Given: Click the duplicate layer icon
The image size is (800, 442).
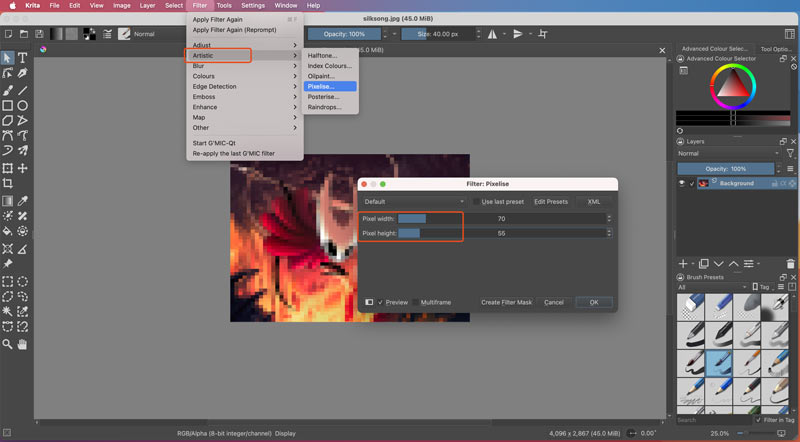Looking at the screenshot, I should point(704,264).
